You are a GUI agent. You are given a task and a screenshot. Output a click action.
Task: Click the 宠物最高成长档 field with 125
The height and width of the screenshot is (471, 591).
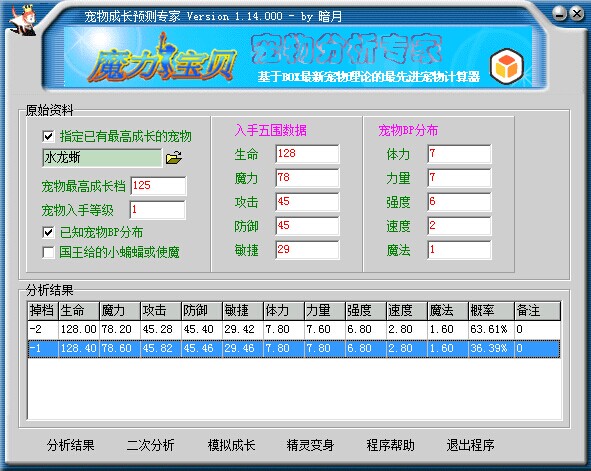pyautogui.click(x=158, y=186)
